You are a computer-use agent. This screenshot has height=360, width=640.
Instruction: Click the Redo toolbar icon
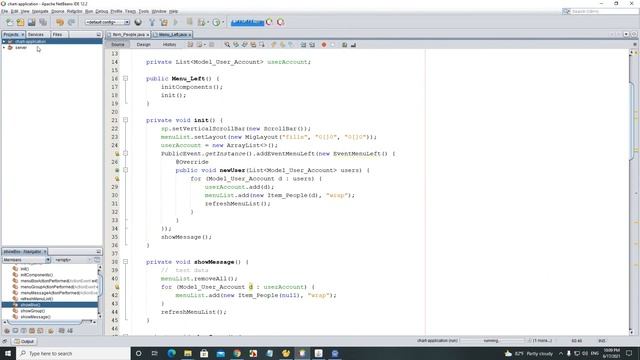point(71,22)
